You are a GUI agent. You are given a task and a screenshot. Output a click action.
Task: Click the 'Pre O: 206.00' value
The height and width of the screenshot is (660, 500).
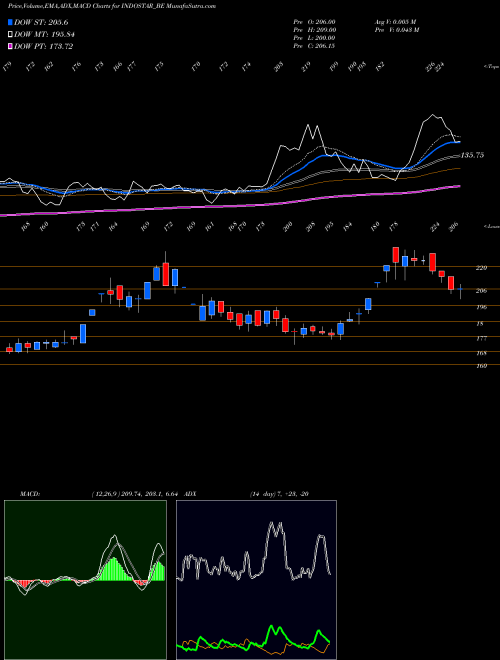314,22
